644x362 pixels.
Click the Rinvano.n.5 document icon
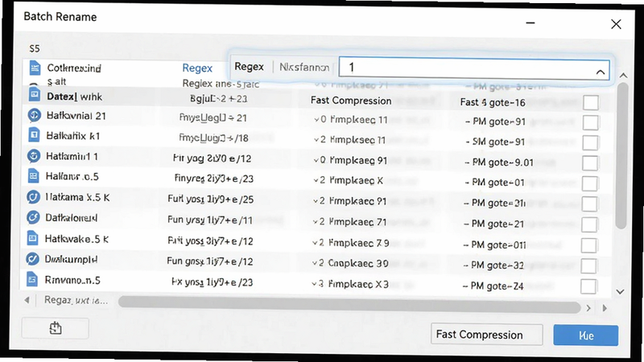click(x=32, y=279)
